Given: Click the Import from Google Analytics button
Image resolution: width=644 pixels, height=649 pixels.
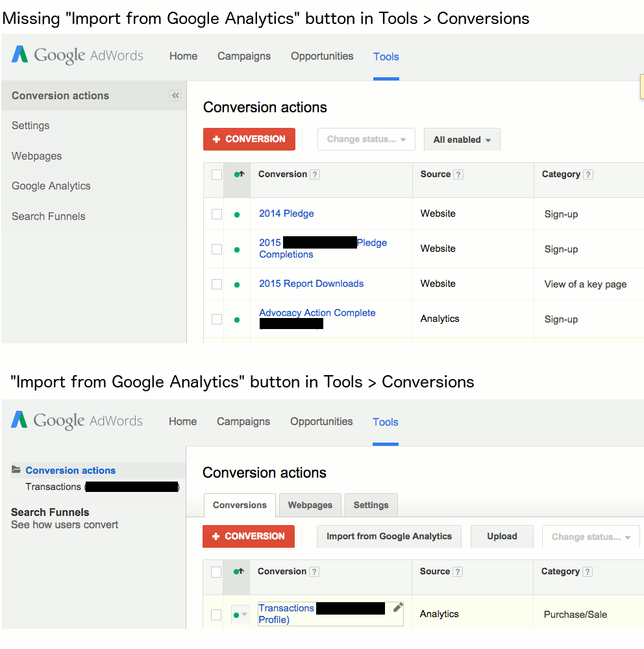Looking at the screenshot, I should coord(389,537).
